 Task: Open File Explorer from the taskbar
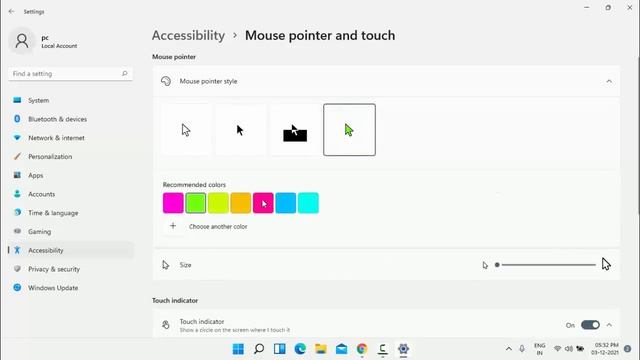[x=321, y=349]
